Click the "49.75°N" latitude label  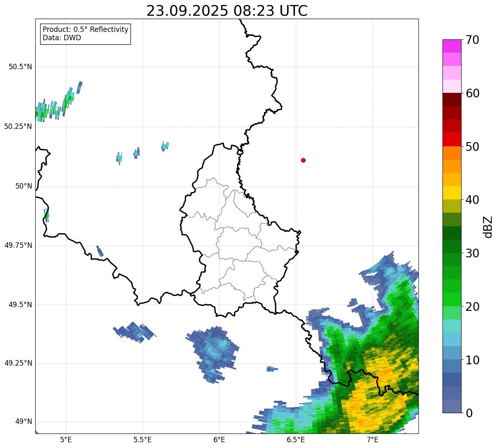coord(18,245)
